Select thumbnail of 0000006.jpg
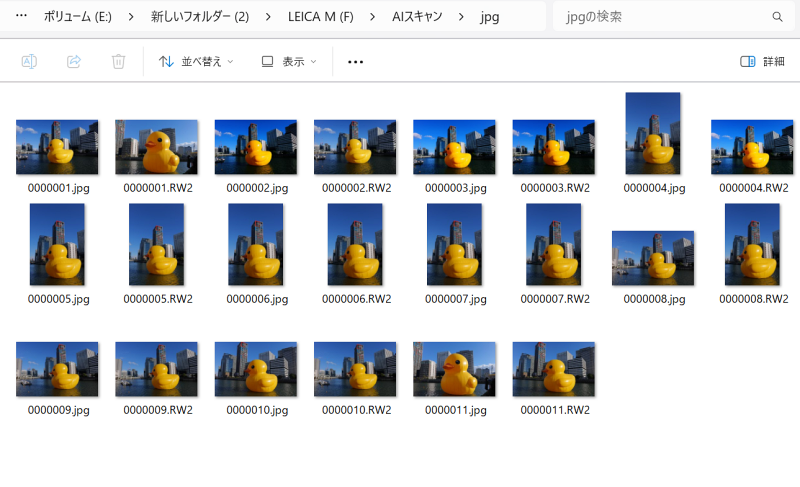The image size is (800, 487). click(x=256, y=244)
